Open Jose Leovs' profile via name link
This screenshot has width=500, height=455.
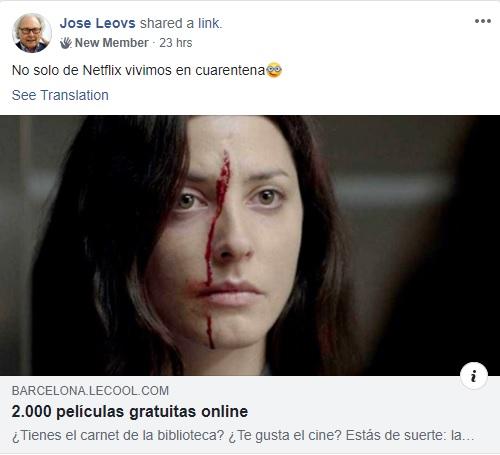[98, 23]
